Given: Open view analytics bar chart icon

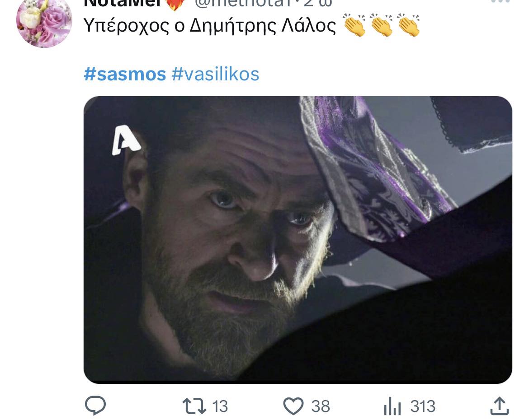Looking at the screenshot, I should pyautogui.click(x=392, y=406).
